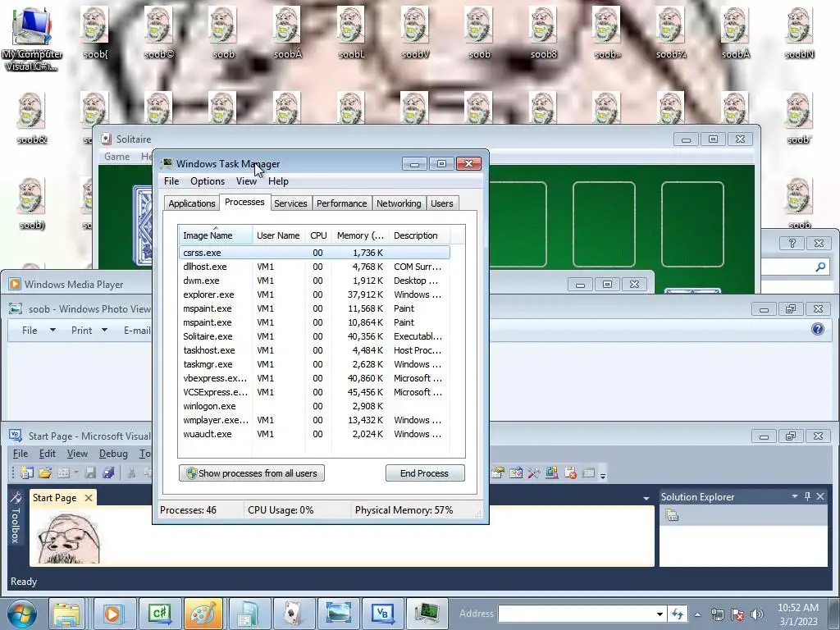This screenshot has height=630, width=840.
Task: Select the soobL desktop icon
Action: point(351,32)
